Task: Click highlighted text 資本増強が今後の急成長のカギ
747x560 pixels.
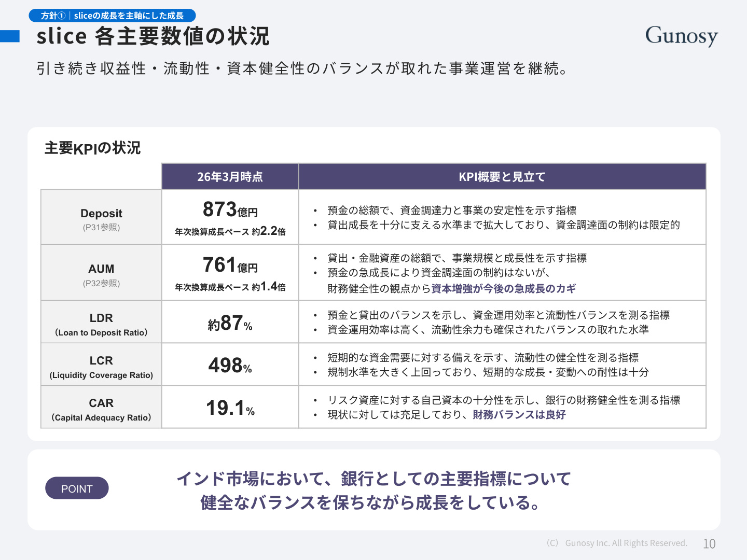Action: point(504,288)
